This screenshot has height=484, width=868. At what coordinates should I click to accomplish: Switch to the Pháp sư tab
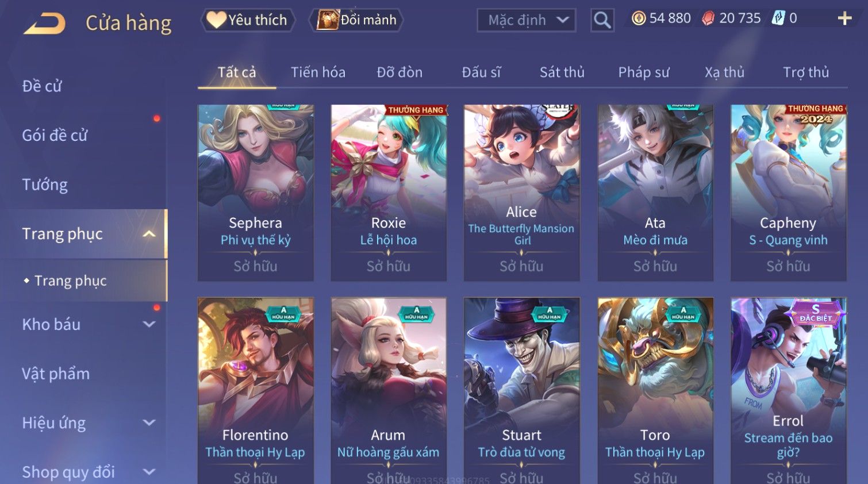point(644,72)
